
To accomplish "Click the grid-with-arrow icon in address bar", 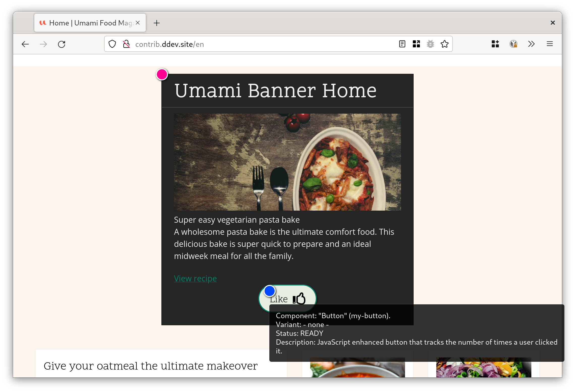I will click(416, 44).
